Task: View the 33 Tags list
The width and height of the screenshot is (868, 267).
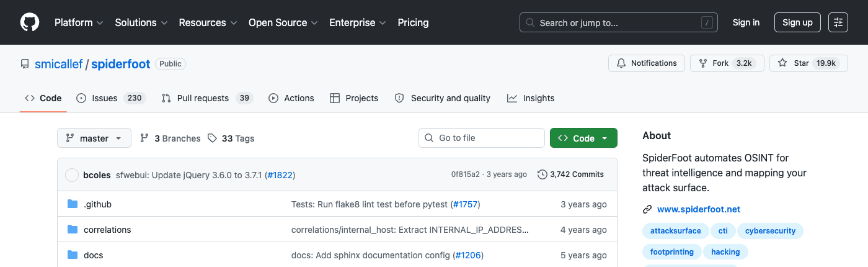Action: coord(231,138)
